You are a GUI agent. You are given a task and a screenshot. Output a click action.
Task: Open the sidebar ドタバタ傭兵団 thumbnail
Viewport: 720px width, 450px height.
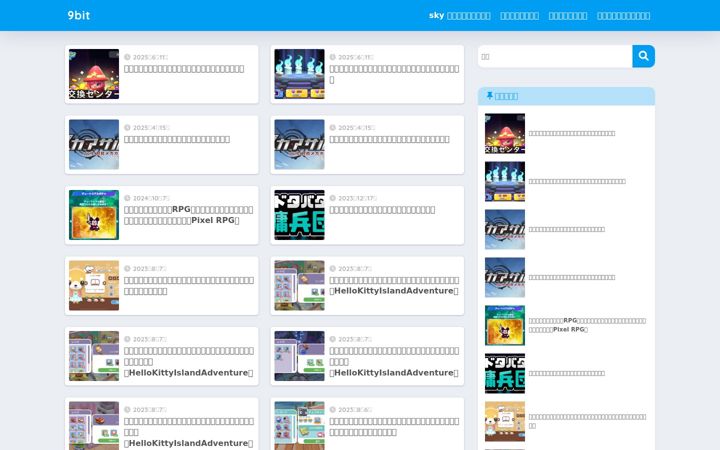coord(505,373)
